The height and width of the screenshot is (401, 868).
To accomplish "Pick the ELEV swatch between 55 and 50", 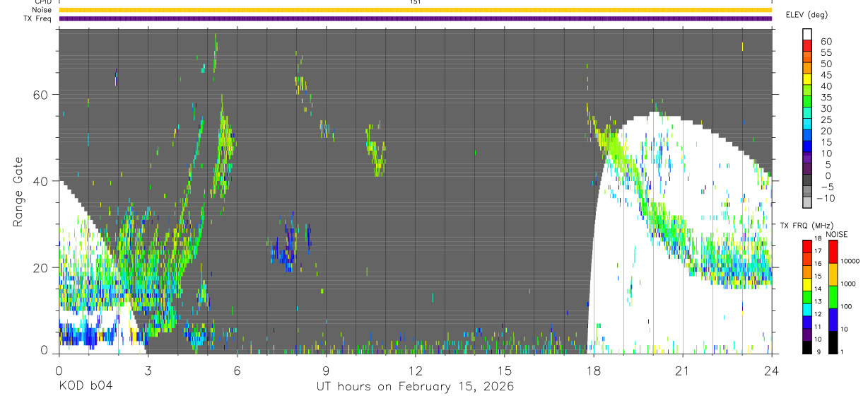I will (x=808, y=57).
